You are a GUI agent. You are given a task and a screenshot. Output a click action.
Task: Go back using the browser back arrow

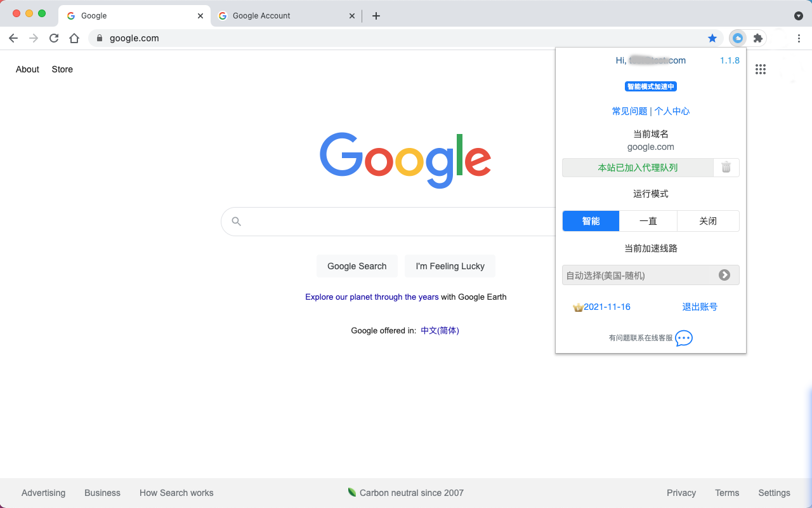click(13, 38)
